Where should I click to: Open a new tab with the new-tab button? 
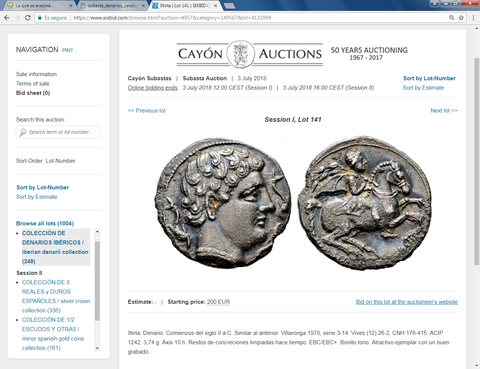(x=229, y=6)
